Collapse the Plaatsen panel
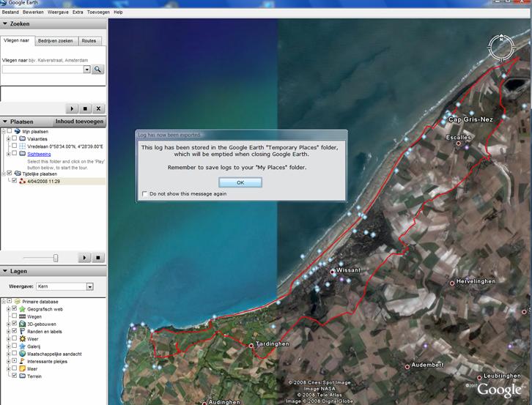 coord(5,122)
